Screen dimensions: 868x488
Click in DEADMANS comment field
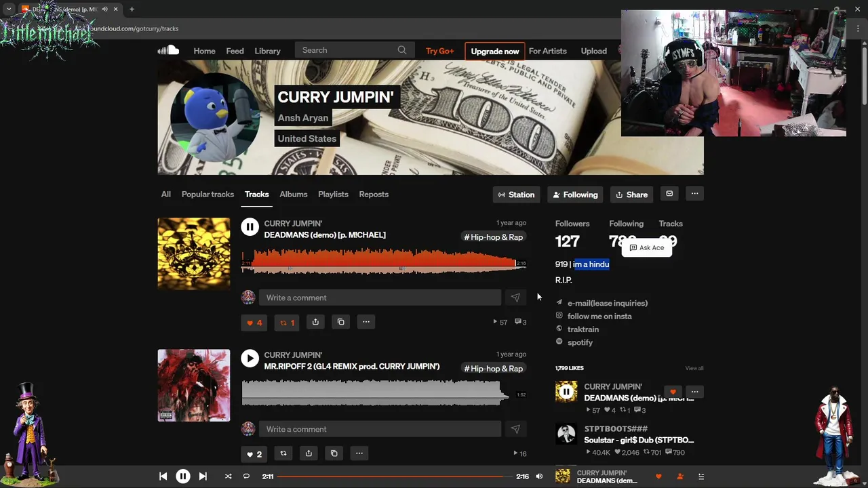pos(380,298)
